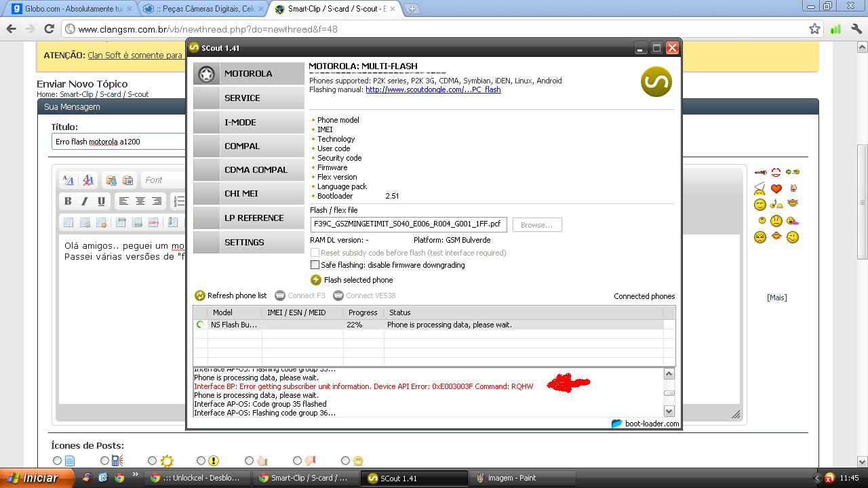Screen dimensions: 868x488
Task: Insert the red heart smiley
Action: 776,188
